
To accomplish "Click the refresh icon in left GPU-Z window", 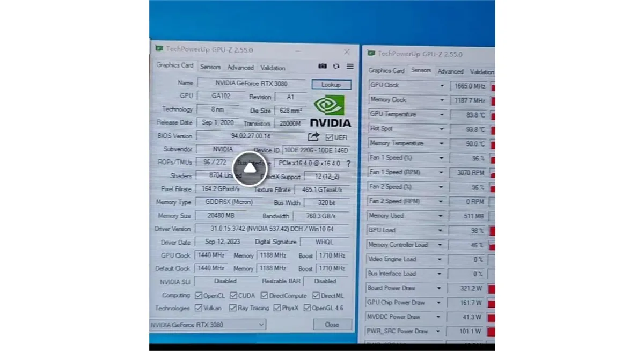I will 336,67.
